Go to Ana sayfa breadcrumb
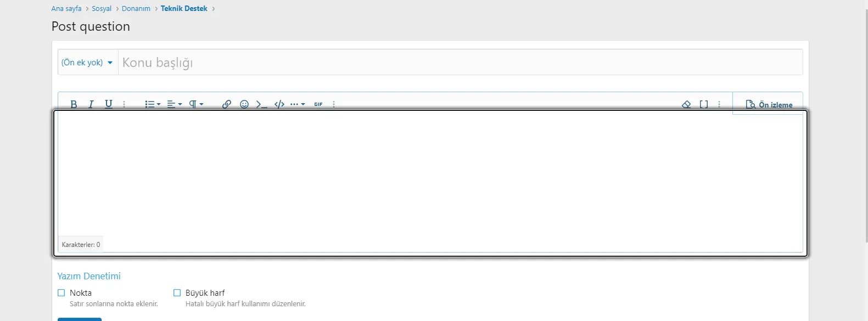The height and width of the screenshot is (321, 868). pos(66,9)
